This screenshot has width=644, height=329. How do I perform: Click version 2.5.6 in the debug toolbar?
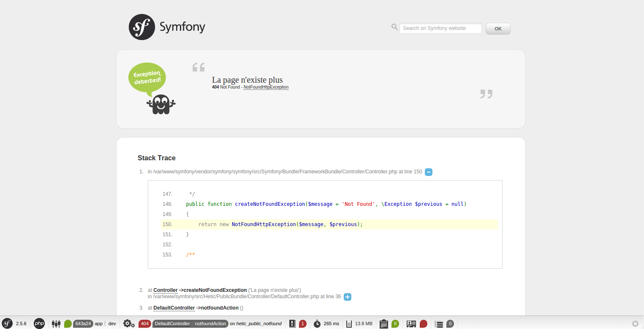21,324
